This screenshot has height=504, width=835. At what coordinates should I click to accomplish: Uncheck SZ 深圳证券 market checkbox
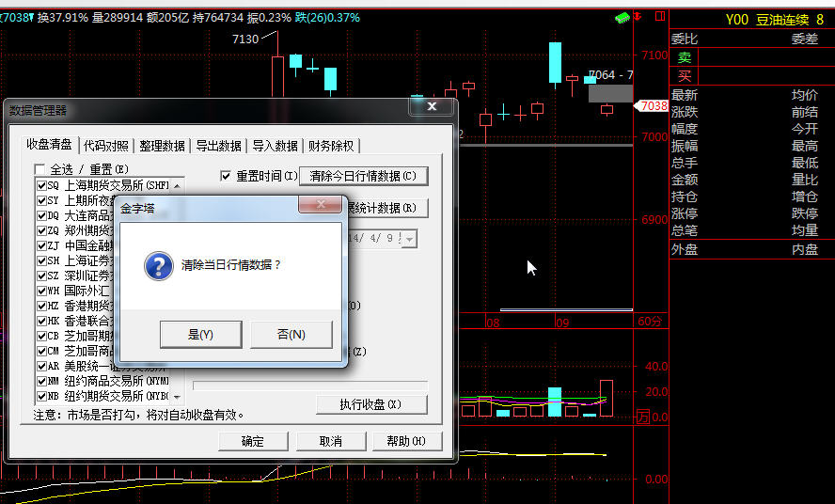[x=41, y=276]
